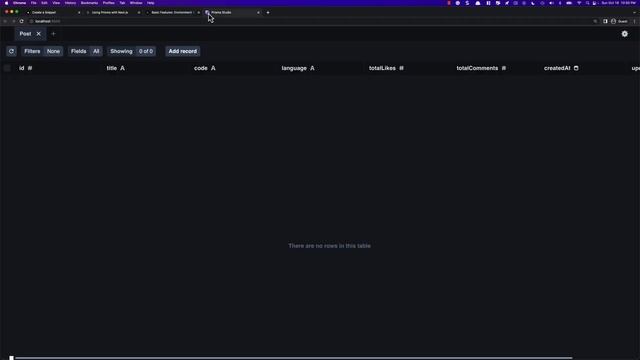Click the refresh records icon in toolbar
The image size is (640, 360).
(11, 51)
